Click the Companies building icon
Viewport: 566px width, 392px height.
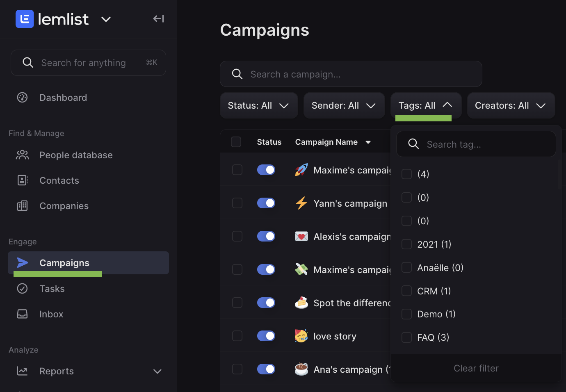point(22,206)
